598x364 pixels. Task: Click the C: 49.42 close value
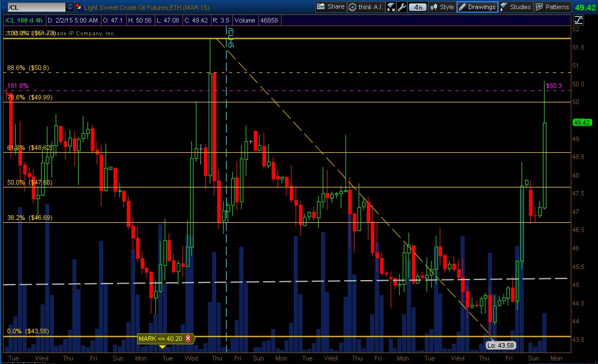(x=196, y=20)
